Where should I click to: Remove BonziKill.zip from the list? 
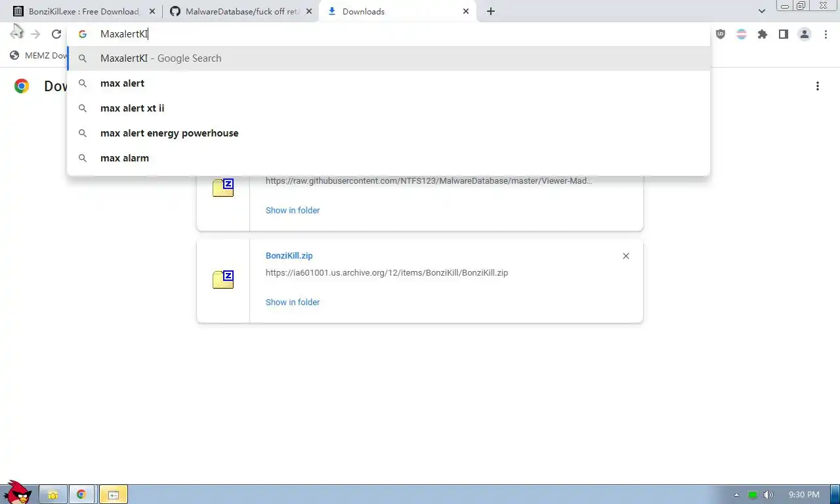point(626,256)
